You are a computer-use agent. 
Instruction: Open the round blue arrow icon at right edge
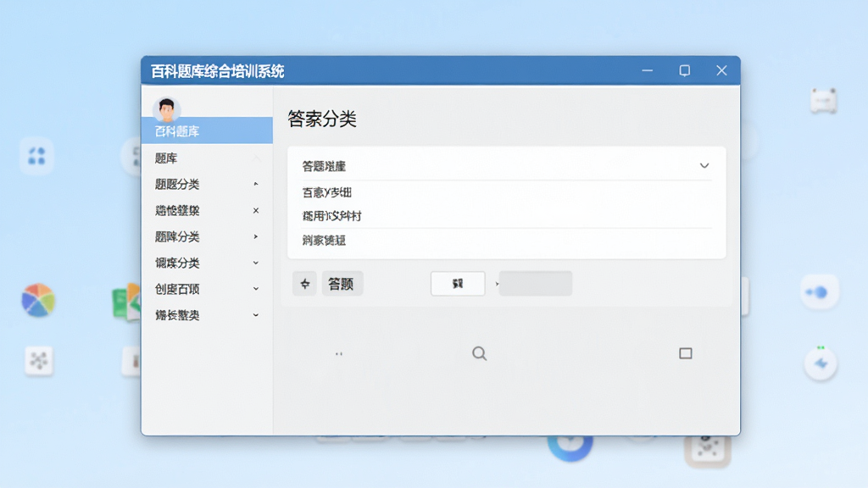(821, 363)
